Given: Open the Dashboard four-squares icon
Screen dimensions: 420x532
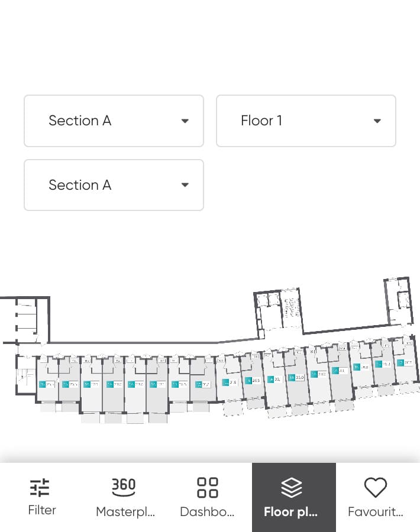Looking at the screenshot, I should pyautogui.click(x=208, y=488).
